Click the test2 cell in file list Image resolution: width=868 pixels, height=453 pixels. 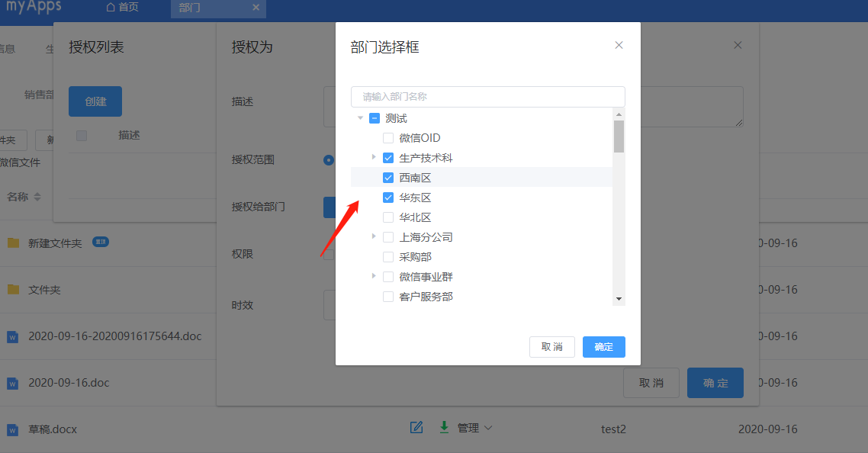[613, 429]
